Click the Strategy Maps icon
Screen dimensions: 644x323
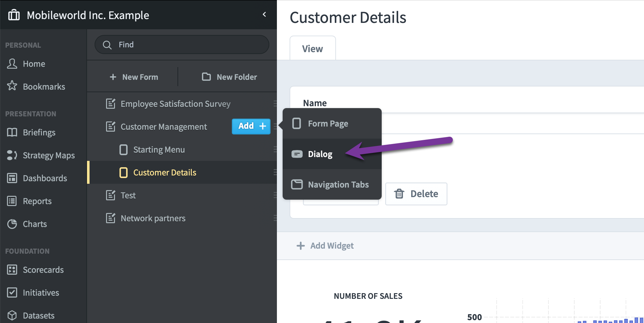(12, 155)
